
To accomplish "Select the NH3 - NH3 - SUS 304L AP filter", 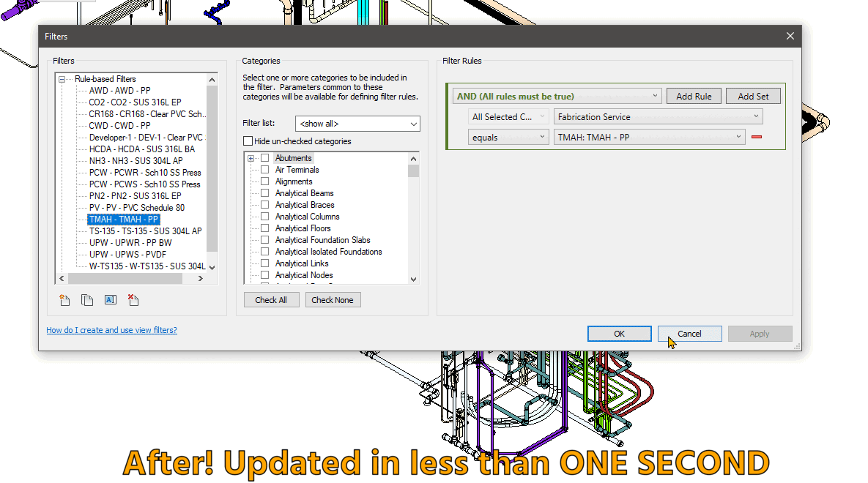I will pos(136,161).
